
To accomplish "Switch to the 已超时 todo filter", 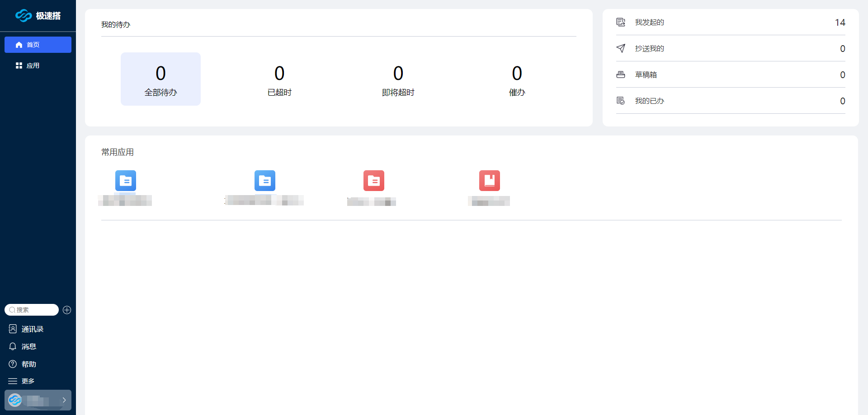I will tap(279, 80).
